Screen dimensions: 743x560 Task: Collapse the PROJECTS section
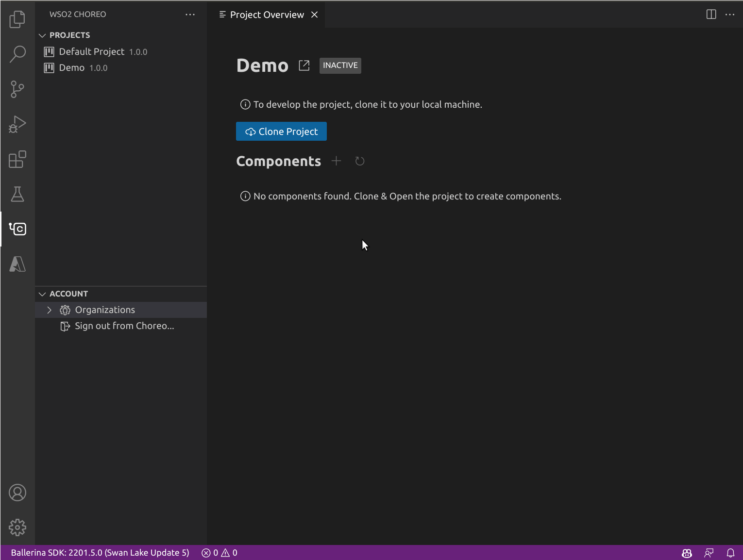click(42, 35)
